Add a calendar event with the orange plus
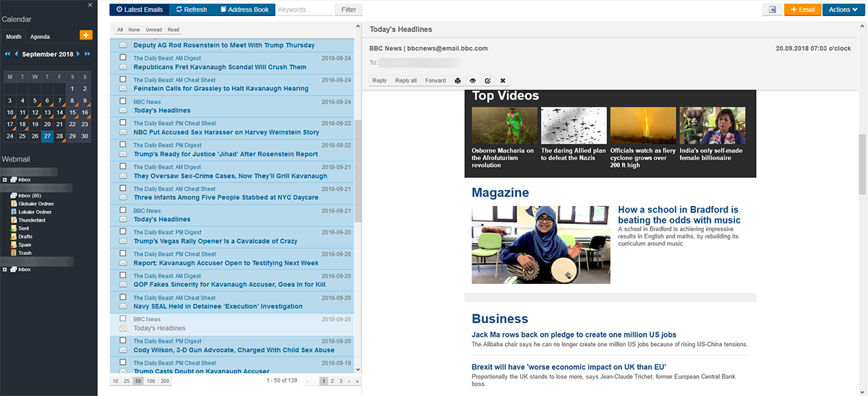This screenshot has width=868, height=396. pyautogui.click(x=85, y=35)
